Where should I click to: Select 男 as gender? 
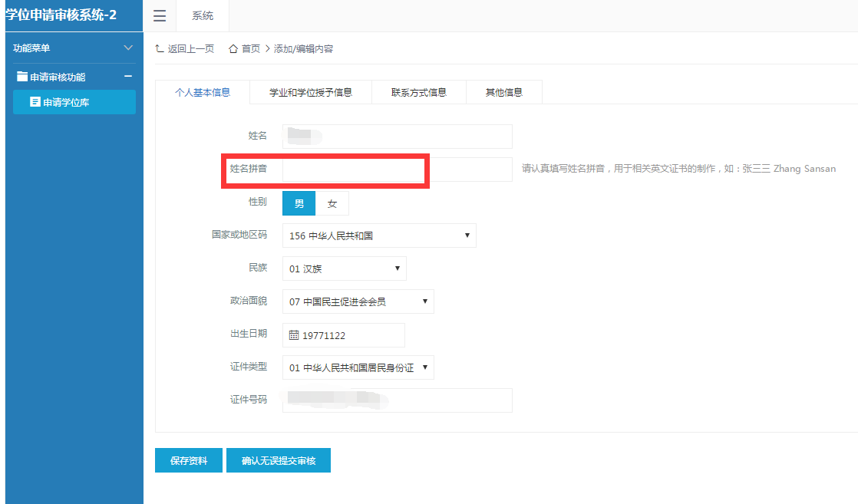coord(299,203)
